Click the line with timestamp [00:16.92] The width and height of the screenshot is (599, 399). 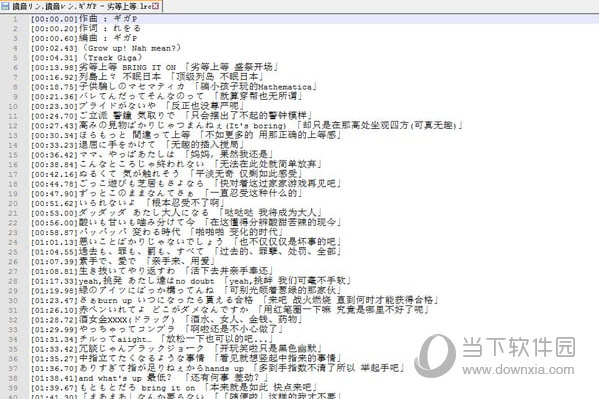pos(148,77)
